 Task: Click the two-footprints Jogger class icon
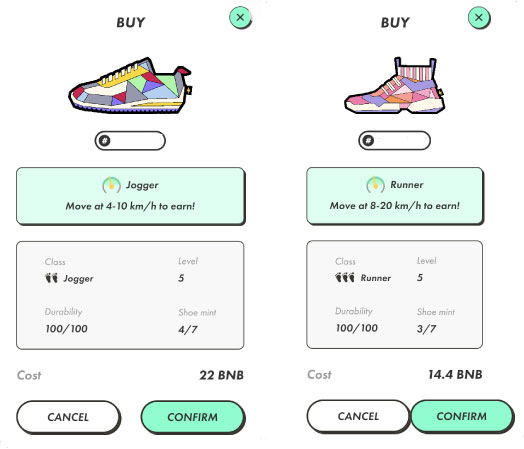[x=51, y=278]
